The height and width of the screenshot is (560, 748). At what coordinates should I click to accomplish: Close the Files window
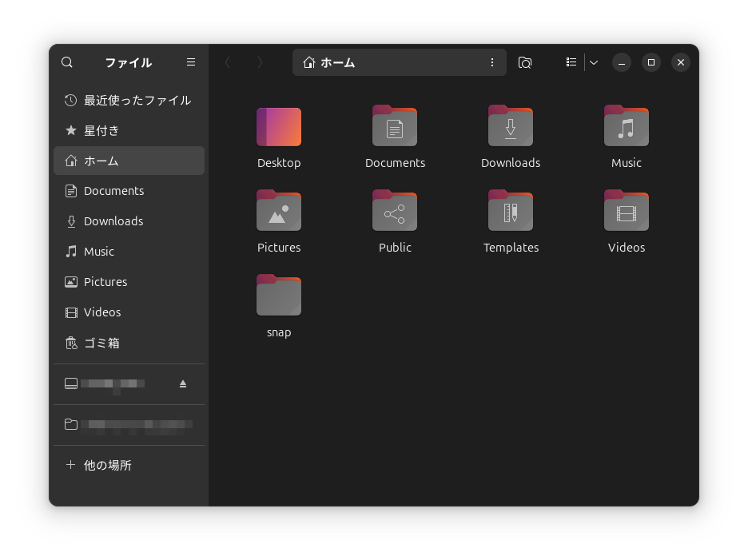pyautogui.click(x=681, y=62)
